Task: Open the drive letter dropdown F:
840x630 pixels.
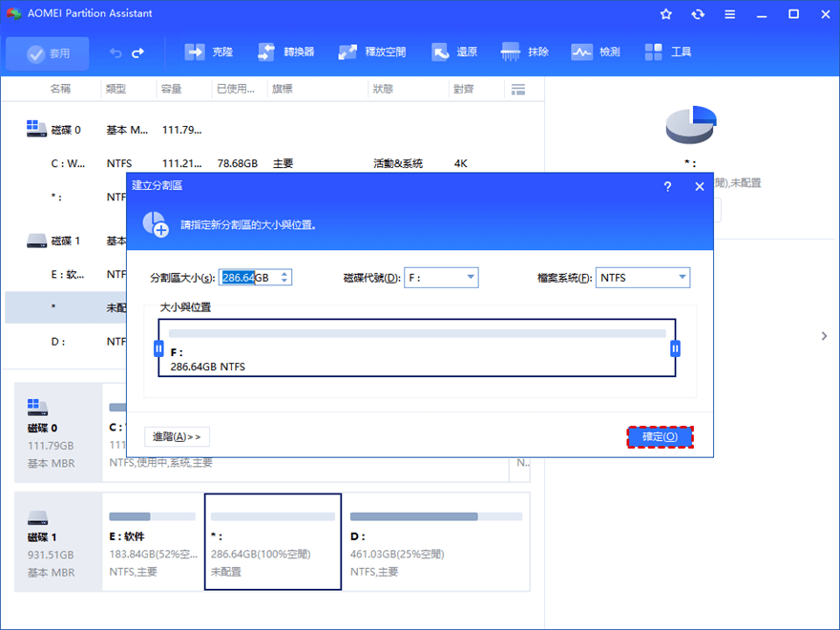Action: (441, 278)
